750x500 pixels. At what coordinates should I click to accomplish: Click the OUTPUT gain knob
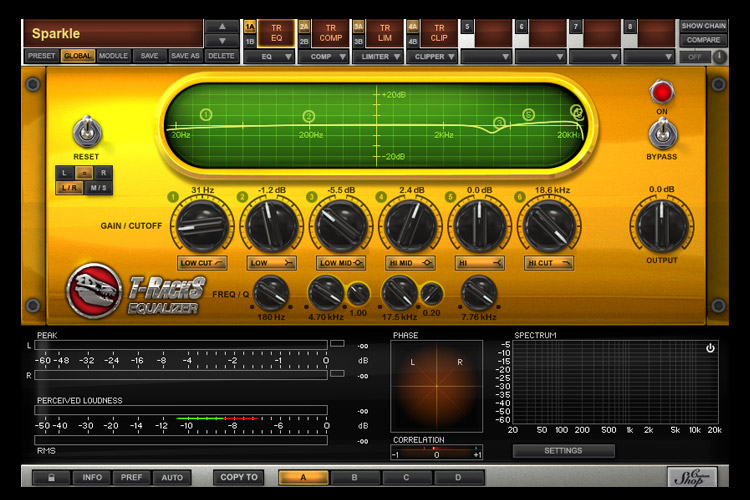click(x=662, y=226)
